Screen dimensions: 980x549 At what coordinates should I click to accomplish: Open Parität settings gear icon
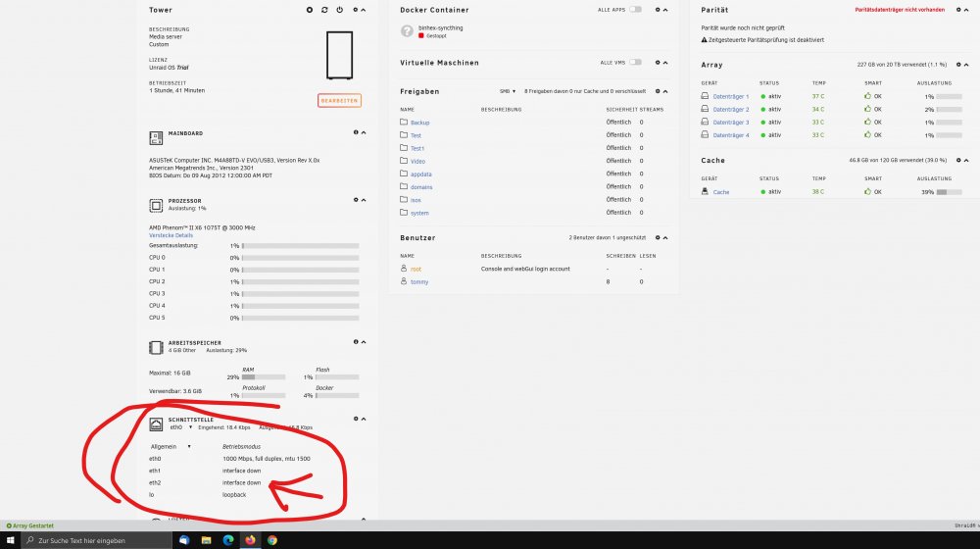(958, 10)
